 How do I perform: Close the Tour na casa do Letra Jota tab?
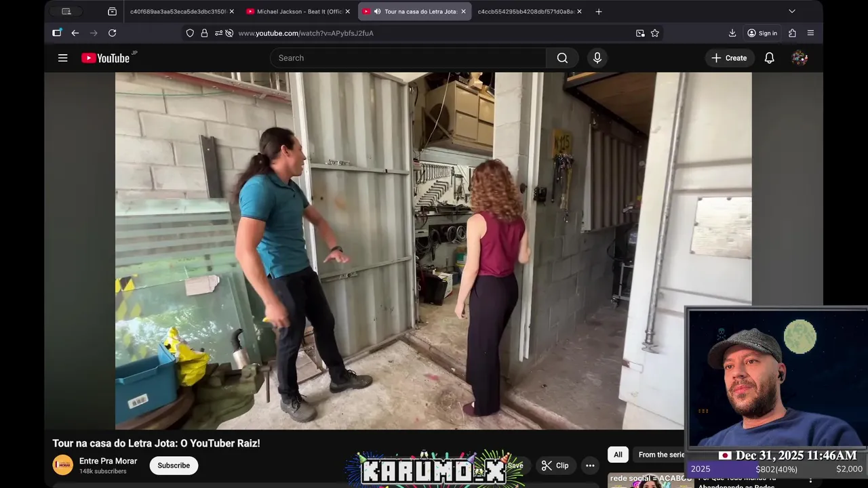(x=464, y=12)
